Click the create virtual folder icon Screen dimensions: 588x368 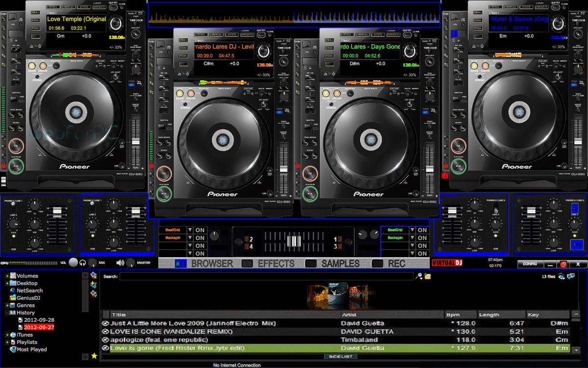click(93, 284)
